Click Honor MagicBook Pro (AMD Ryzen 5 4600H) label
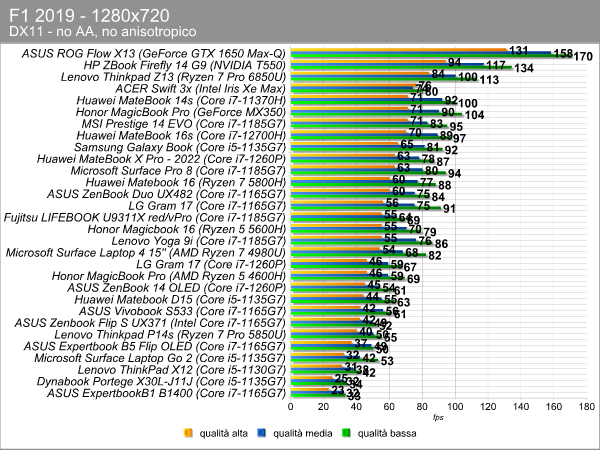The image size is (600, 450). tap(169, 276)
